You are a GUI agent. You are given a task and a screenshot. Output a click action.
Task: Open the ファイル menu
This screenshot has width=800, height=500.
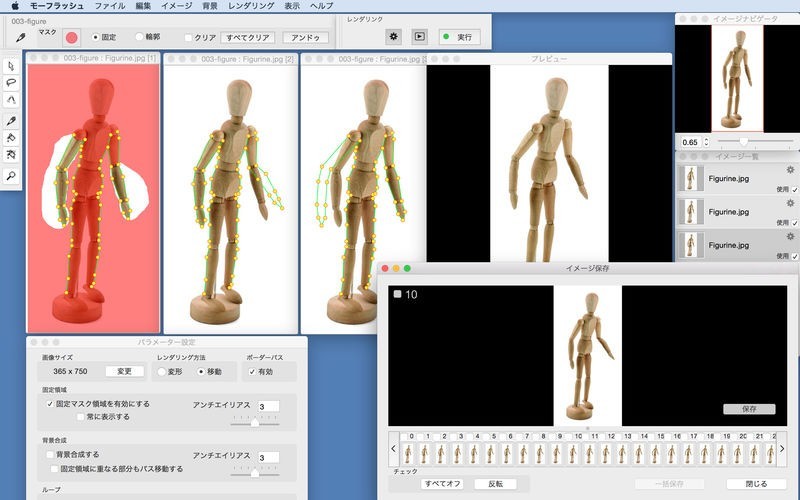(x=109, y=6)
